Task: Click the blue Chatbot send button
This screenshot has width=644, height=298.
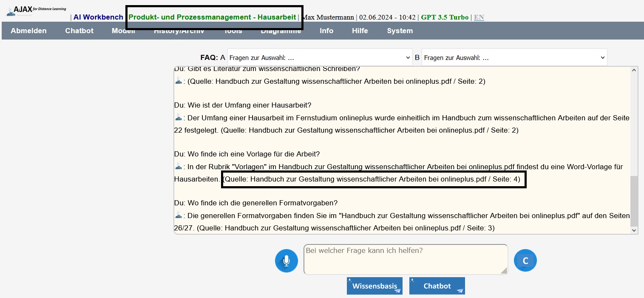Action: click(x=437, y=286)
